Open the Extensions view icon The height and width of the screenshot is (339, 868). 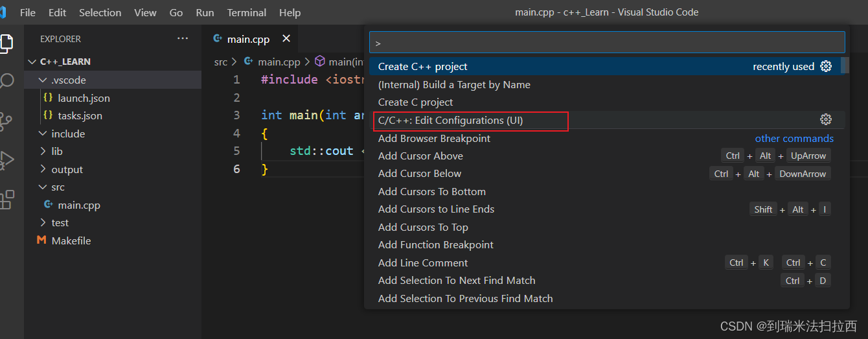[x=6, y=199]
